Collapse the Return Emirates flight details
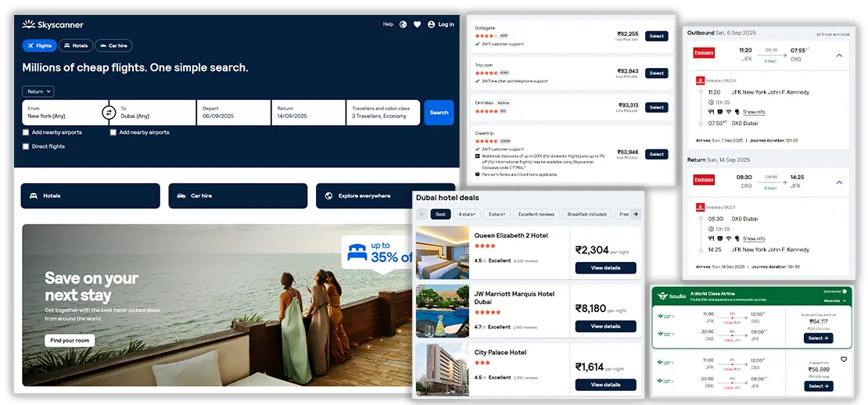 pos(839,183)
